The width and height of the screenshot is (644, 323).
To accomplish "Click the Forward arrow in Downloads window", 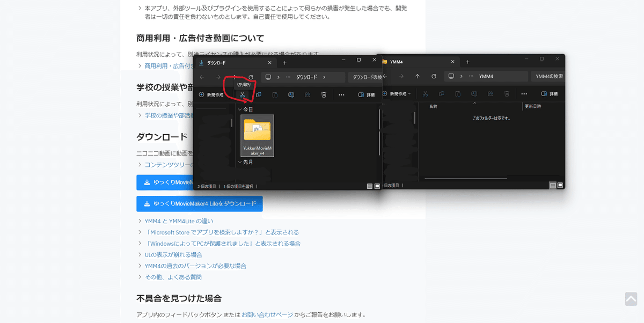I will (218, 77).
